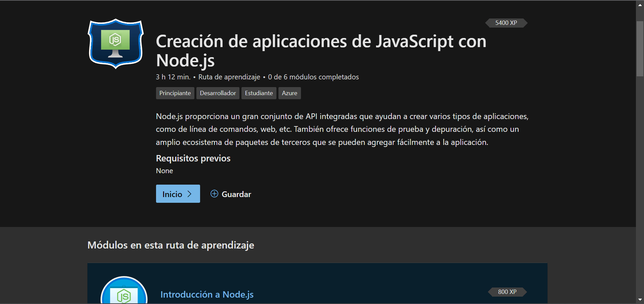The image size is (644, 304).
Task: Click the 0 de 6 módulos completados text
Action: coord(313,77)
